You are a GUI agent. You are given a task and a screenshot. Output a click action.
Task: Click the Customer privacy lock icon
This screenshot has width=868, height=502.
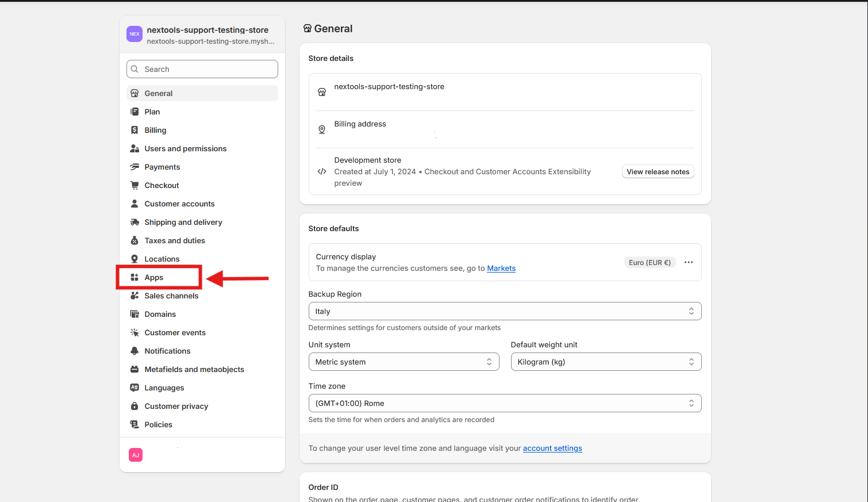tap(135, 406)
